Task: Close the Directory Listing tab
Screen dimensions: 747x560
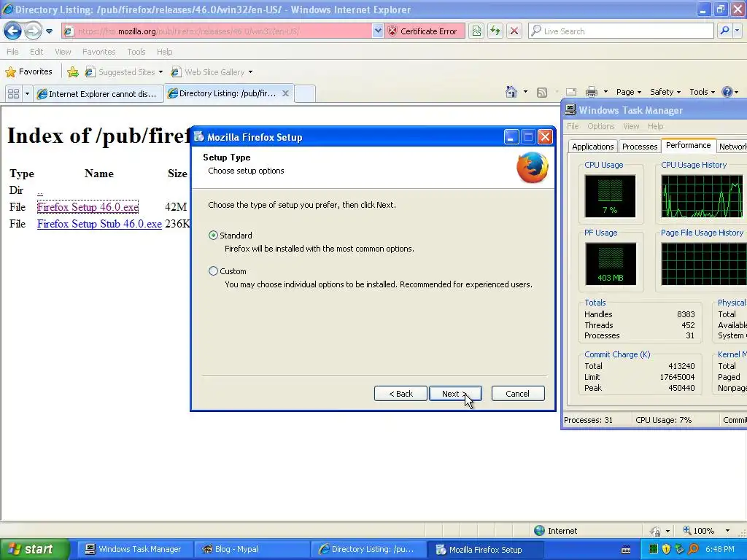Action: pos(285,93)
